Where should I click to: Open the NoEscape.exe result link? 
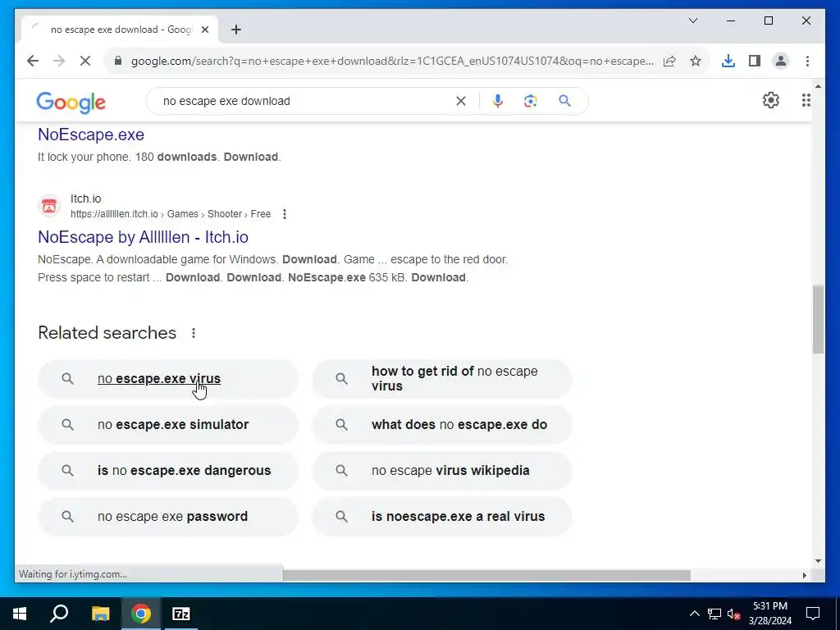(x=91, y=135)
